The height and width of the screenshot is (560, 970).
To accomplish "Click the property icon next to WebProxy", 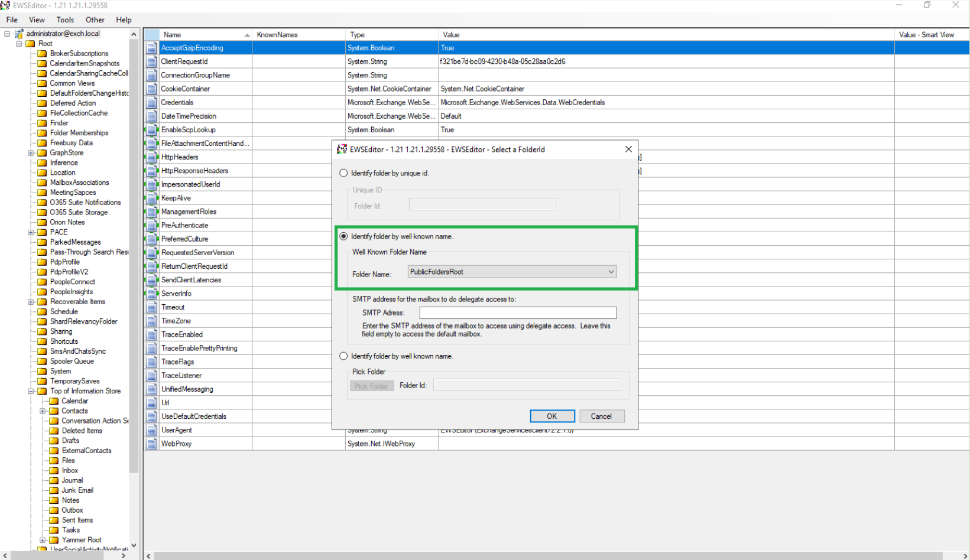I will pyautogui.click(x=152, y=444).
